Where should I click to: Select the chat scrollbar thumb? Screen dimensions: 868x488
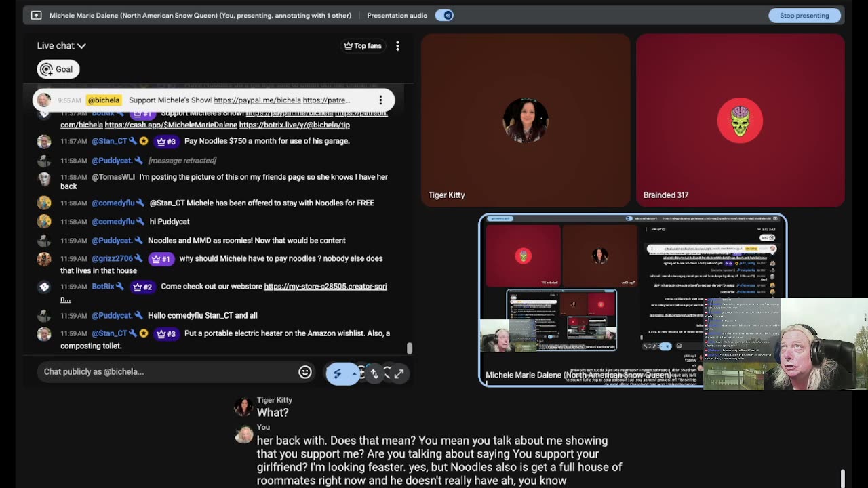pyautogui.click(x=409, y=348)
